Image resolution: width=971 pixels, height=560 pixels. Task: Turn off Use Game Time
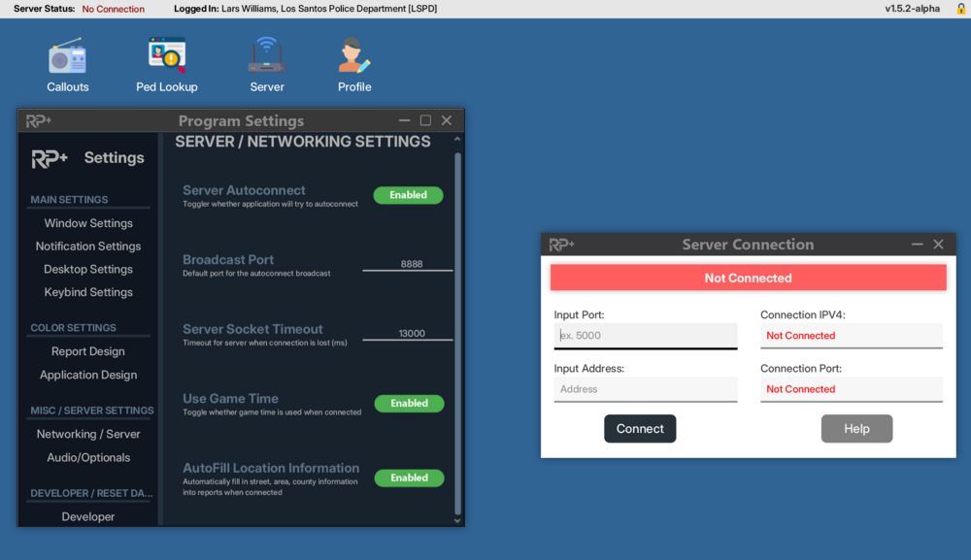(409, 403)
